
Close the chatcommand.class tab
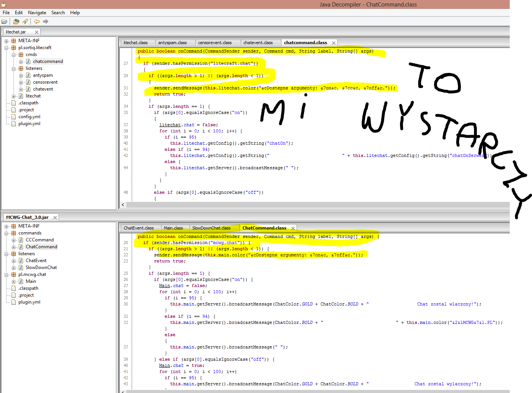pos(334,43)
